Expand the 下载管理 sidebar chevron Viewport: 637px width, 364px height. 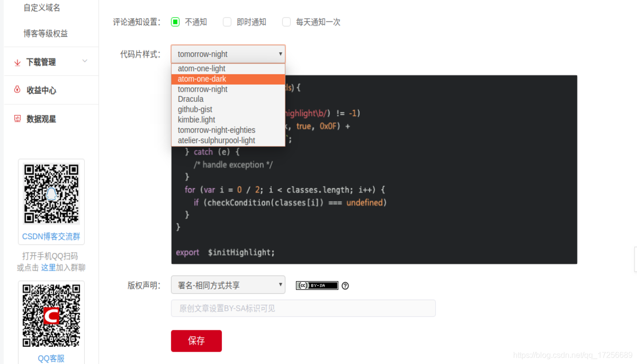pos(85,61)
